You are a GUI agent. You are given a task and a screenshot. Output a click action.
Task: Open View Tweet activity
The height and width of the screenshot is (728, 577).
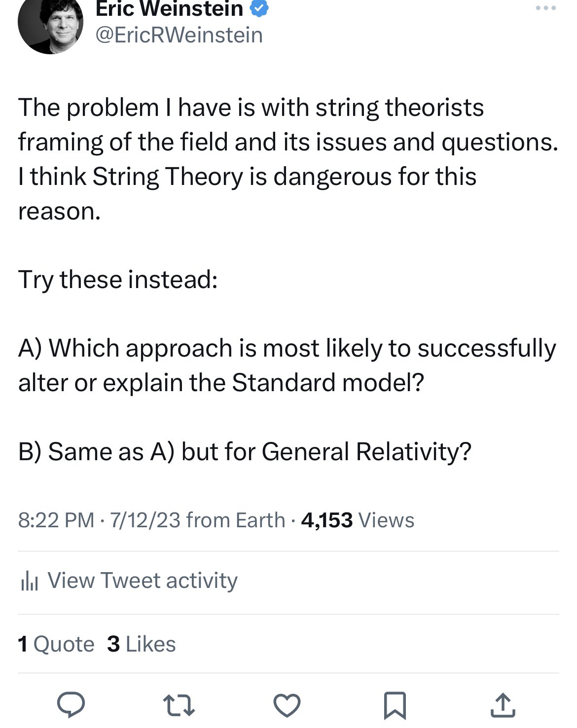pos(142,581)
